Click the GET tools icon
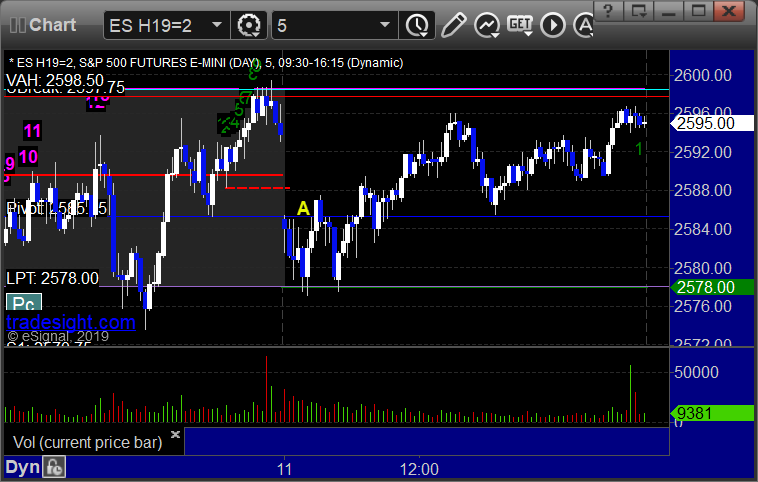 click(x=520, y=25)
